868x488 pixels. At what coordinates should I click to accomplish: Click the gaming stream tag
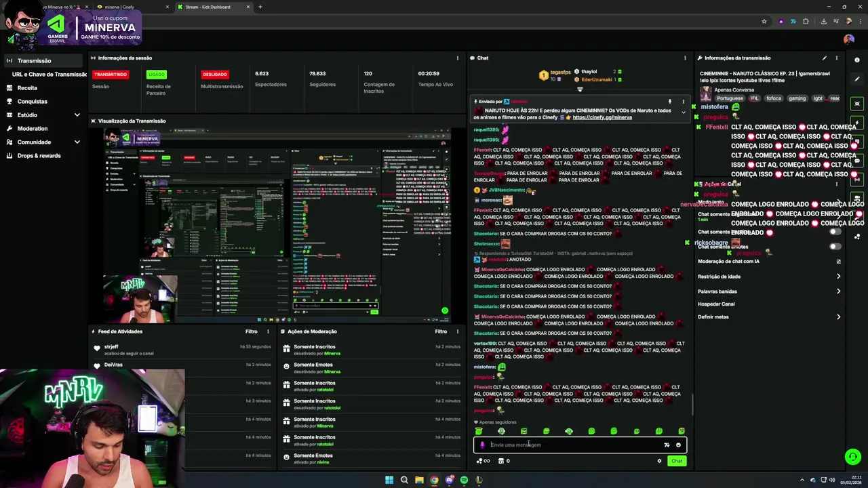[797, 98]
